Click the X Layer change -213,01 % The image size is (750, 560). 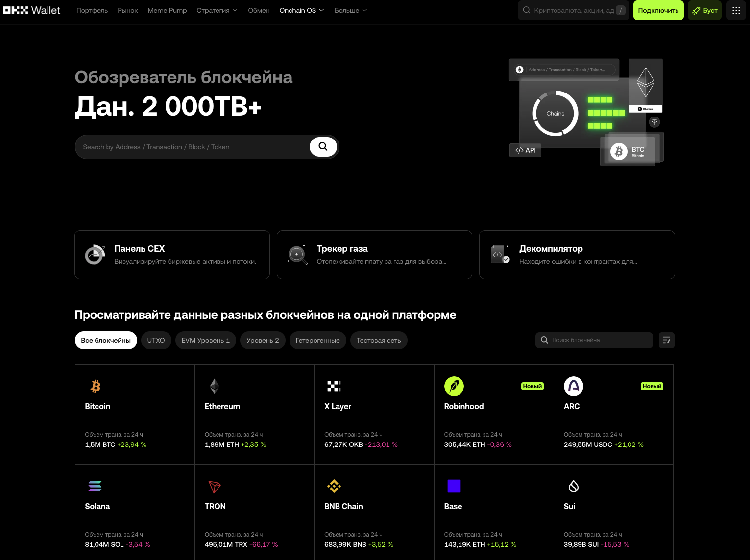point(381,444)
